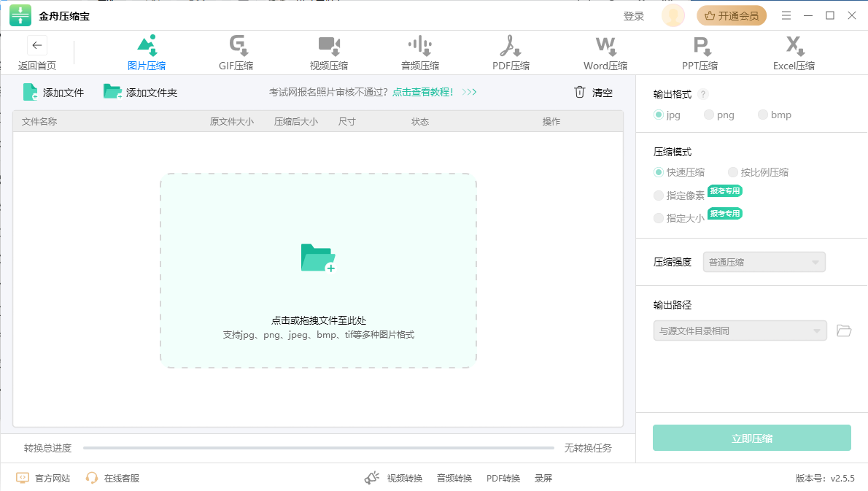Open the output path dropdown
Viewport: 868px width, 491px height.
tap(740, 330)
